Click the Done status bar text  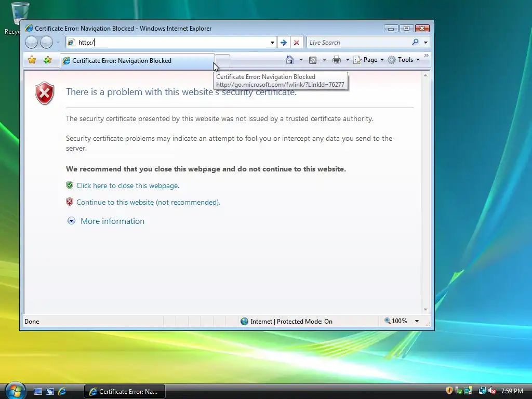[32, 321]
